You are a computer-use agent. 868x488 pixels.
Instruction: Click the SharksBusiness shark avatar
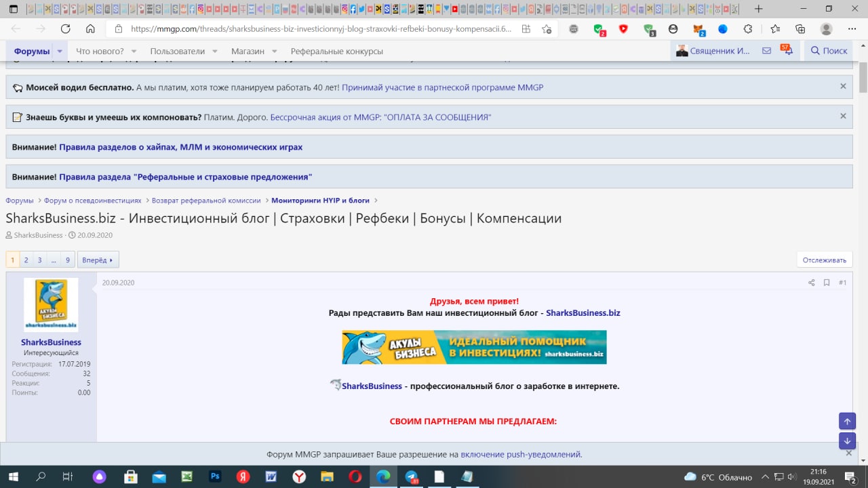[x=51, y=304]
